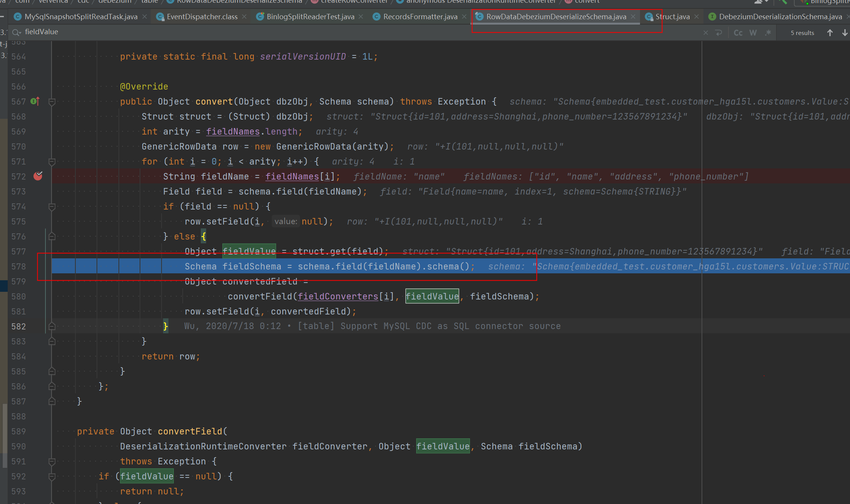This screenshot has width=850, height=504.
Task: Dismiss the find bar via its X icon
Action: coord(705,32)
